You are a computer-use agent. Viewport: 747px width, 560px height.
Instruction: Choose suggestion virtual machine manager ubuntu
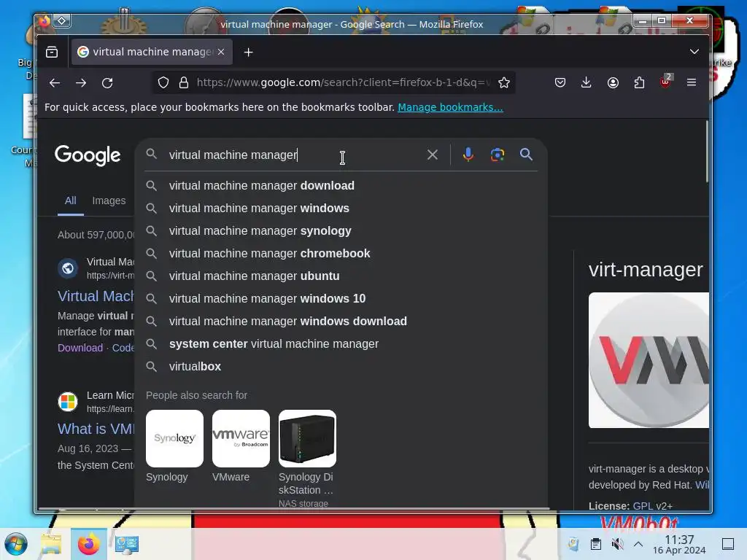click(x=341, y=276)
